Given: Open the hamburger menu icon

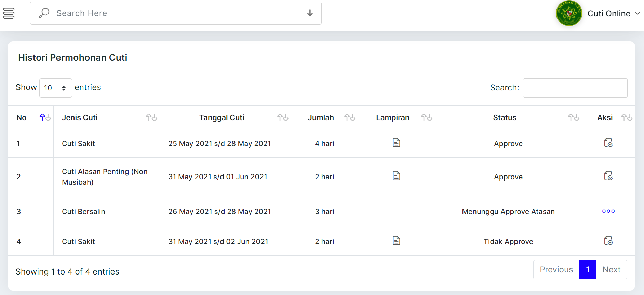Looking at the screenshot, I should click(x=9, y=13).
